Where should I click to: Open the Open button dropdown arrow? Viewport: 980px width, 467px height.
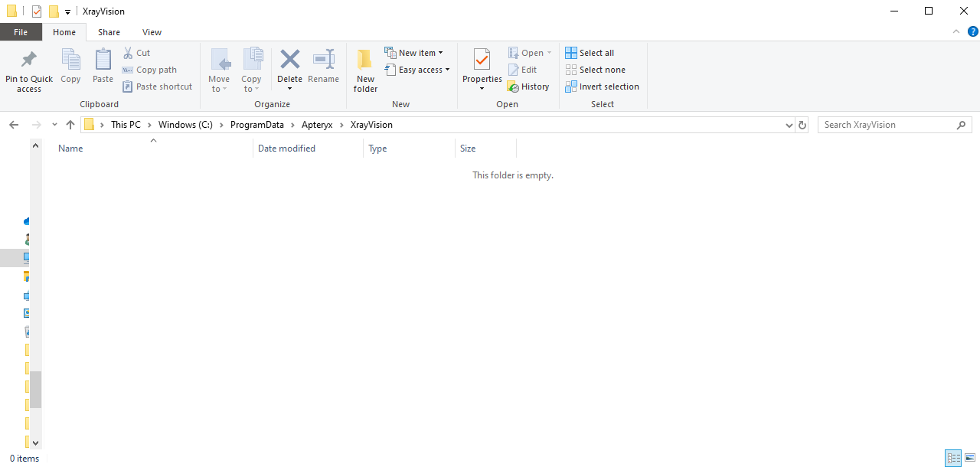[x=549, y=53]
